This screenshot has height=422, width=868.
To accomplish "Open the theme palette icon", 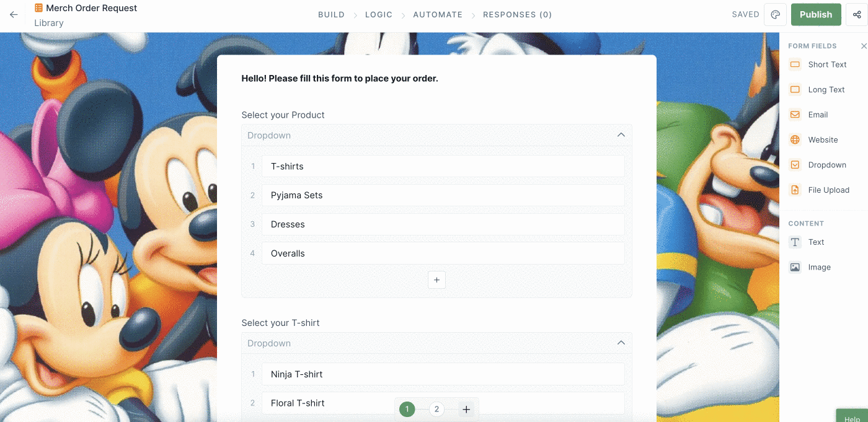I will pos(775,15).
